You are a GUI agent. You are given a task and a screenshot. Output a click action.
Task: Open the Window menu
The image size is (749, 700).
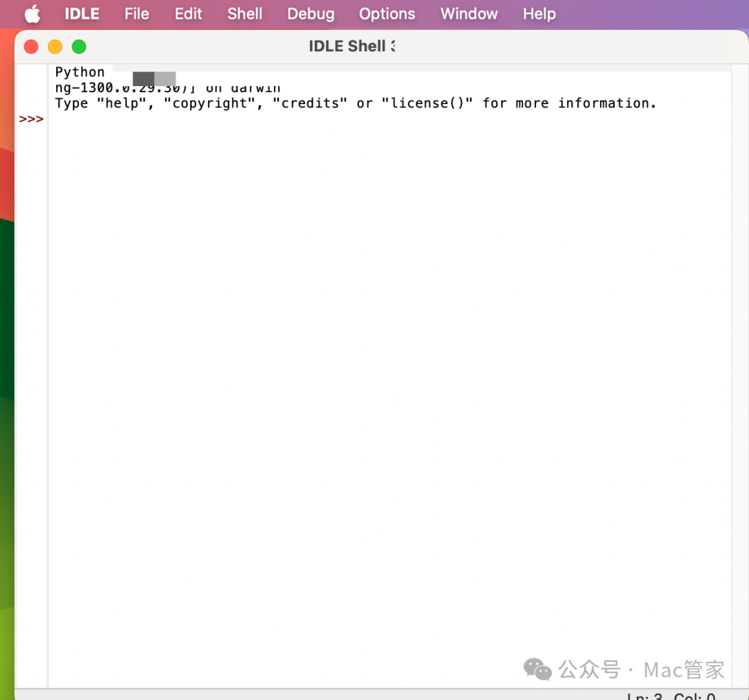469,14
